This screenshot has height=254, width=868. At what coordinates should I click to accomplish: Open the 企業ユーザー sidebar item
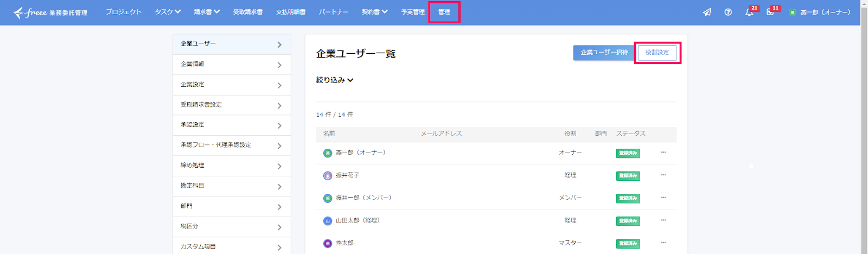232,44
